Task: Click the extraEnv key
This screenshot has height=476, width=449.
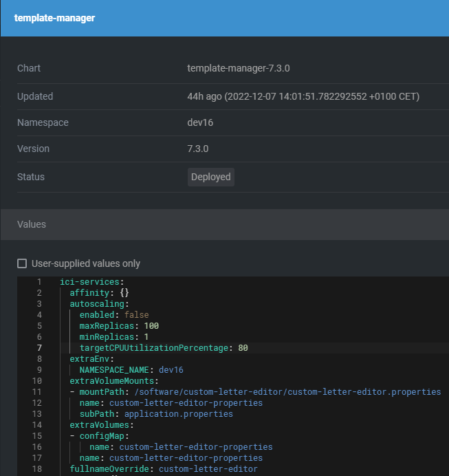Action: pyautogui.click(x=89, y=359)
